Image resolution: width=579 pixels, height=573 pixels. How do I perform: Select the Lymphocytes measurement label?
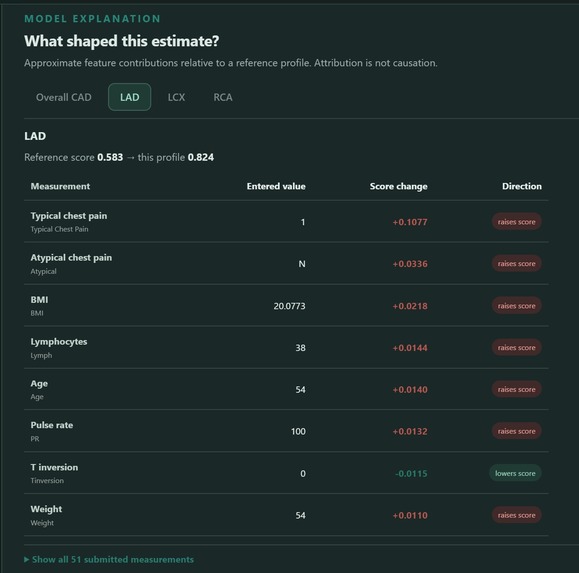pyautogui.click(x=59, y=342)
